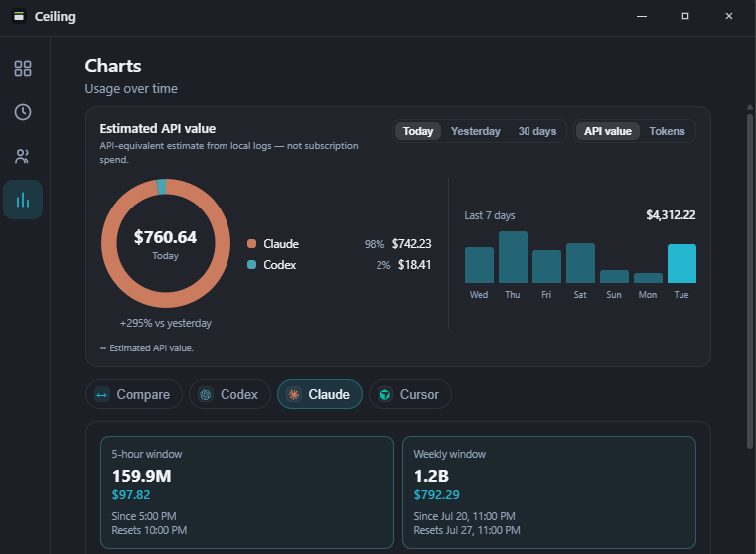Click 'Resets 10:00 PM' text
The image size is (756, 554).
pyautogui.click(x=149, y=530)
